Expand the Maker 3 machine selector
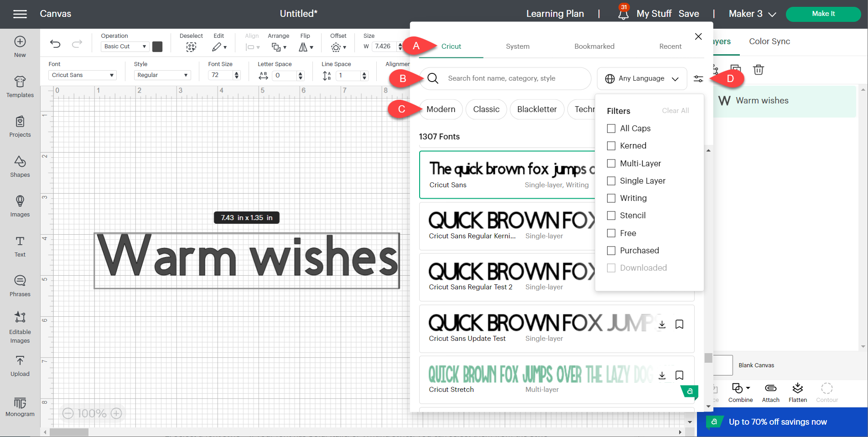This screenshot has width=868, height=437. pyautogui.click(x=751, y=14)
